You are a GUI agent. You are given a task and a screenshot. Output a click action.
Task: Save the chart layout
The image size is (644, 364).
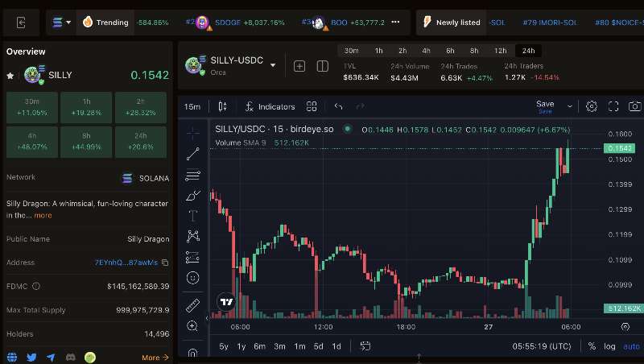coord(545,106)
